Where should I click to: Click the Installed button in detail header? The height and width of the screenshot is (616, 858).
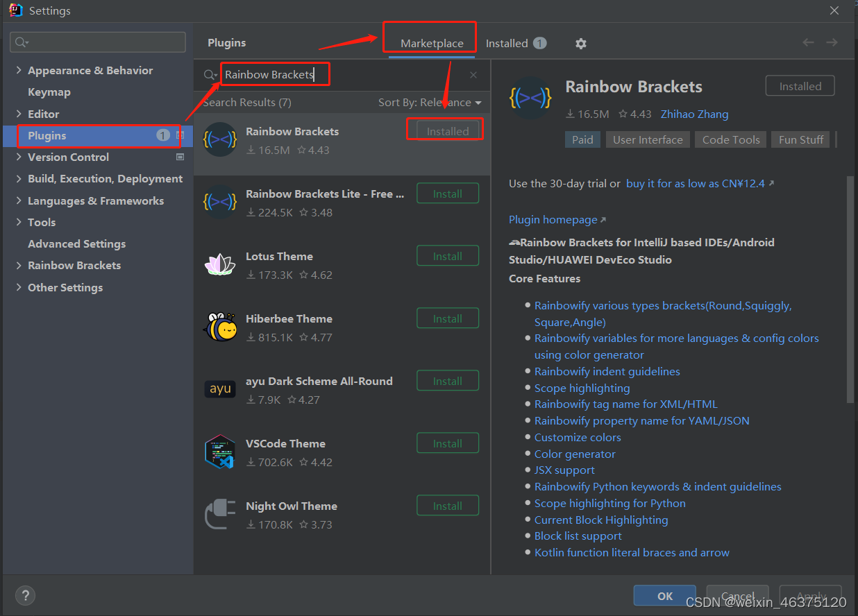[x=800, y=87]
